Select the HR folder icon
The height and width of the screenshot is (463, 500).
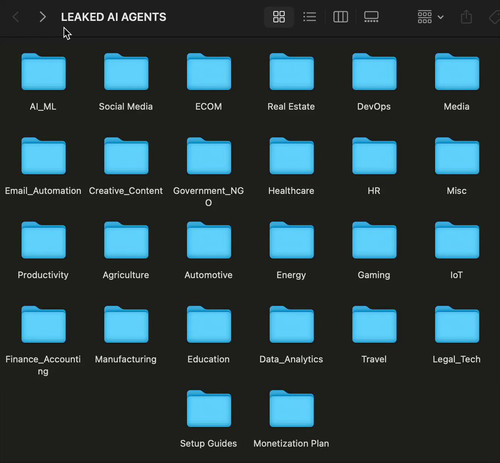(x=374, y=156)
